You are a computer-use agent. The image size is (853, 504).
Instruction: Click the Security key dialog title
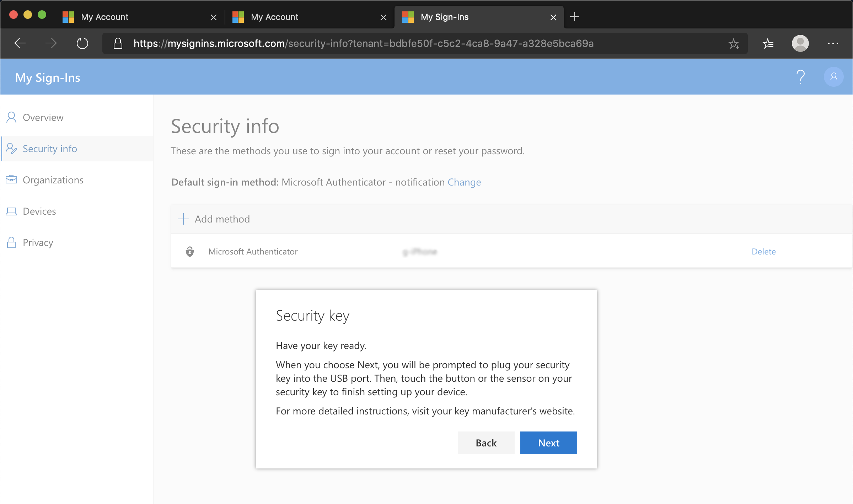pyautogui.click(x=312, y=316)
